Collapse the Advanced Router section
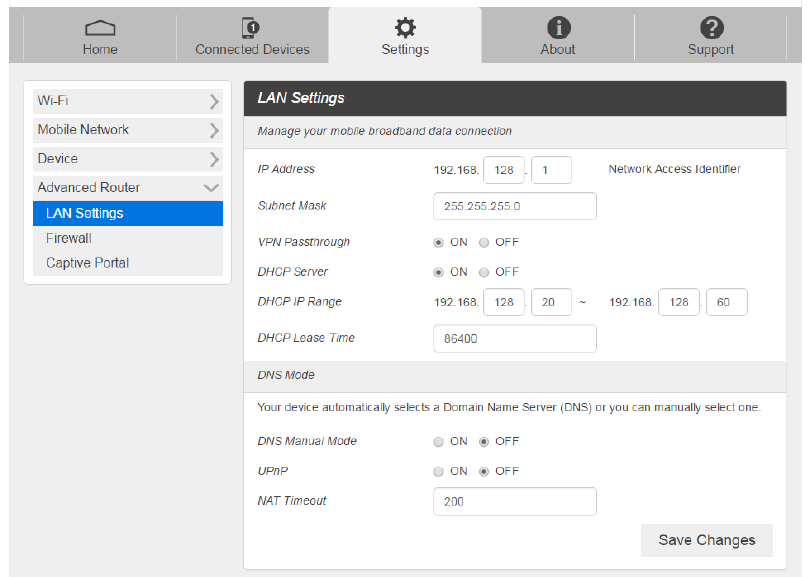Screen dimensions: 810x577 211,188
